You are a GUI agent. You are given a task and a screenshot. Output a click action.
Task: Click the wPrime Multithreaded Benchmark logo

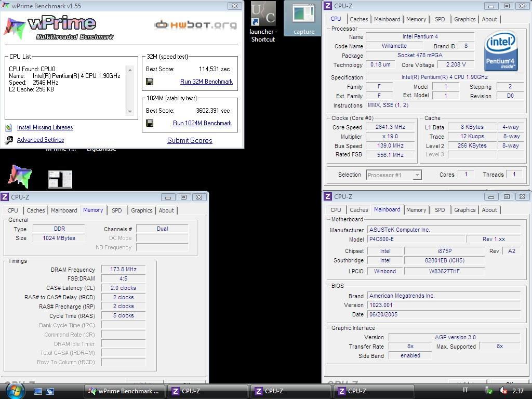(59, 28)
